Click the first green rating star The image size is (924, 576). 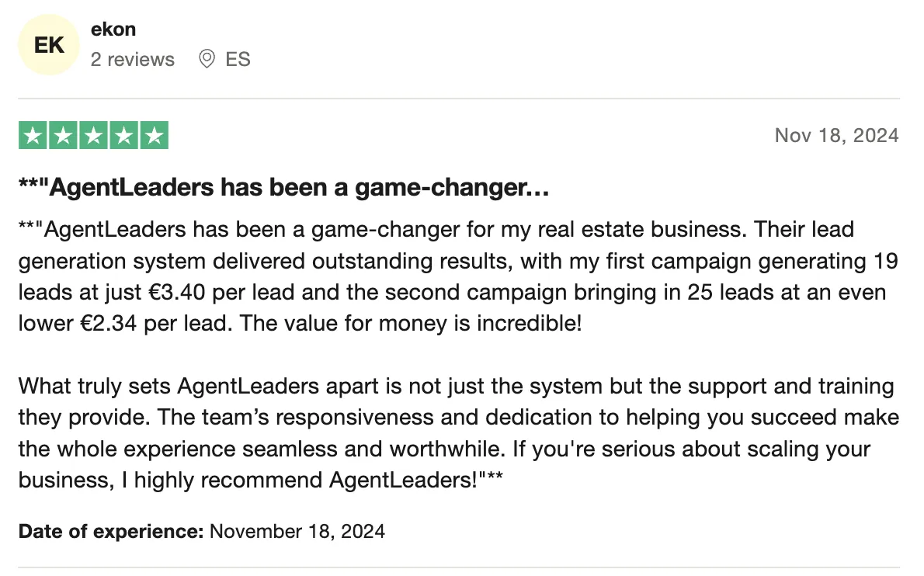coord(33,135)
